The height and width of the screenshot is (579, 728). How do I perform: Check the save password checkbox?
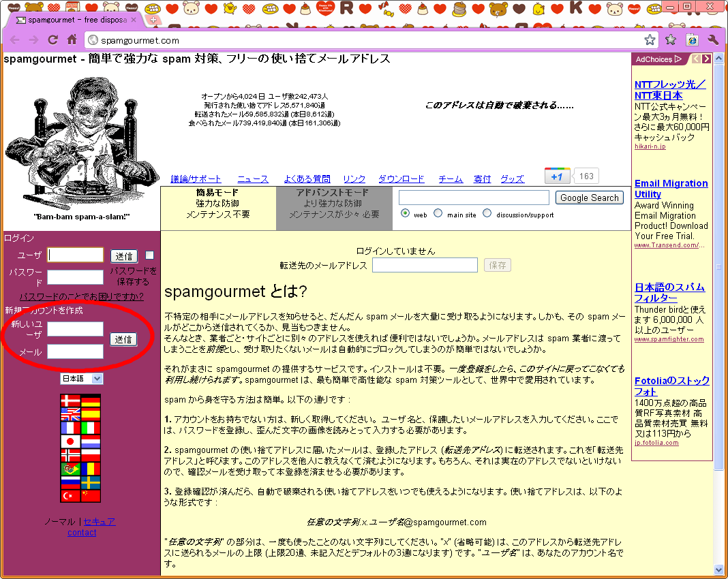pyautogui.click(x=150, y=255)
